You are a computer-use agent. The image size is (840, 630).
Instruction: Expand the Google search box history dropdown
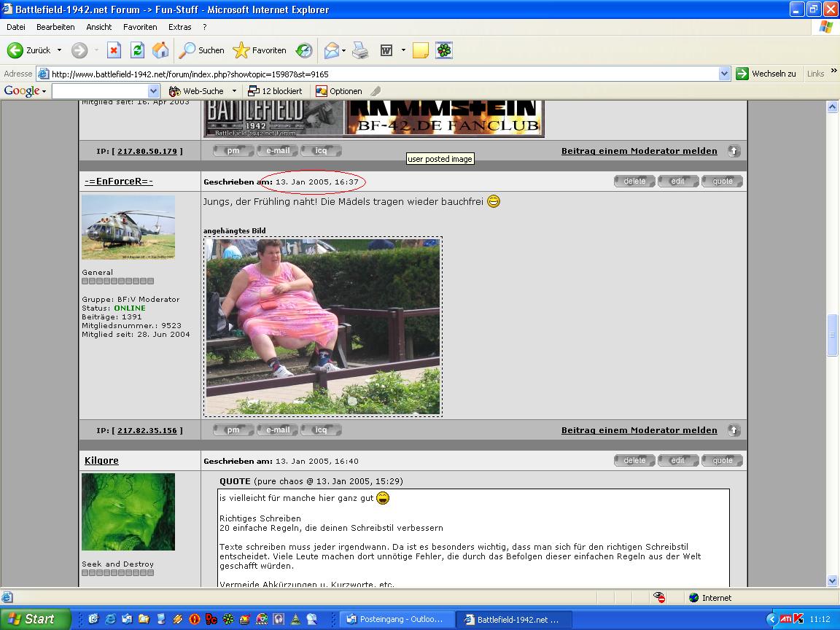[x=154, y=91]
